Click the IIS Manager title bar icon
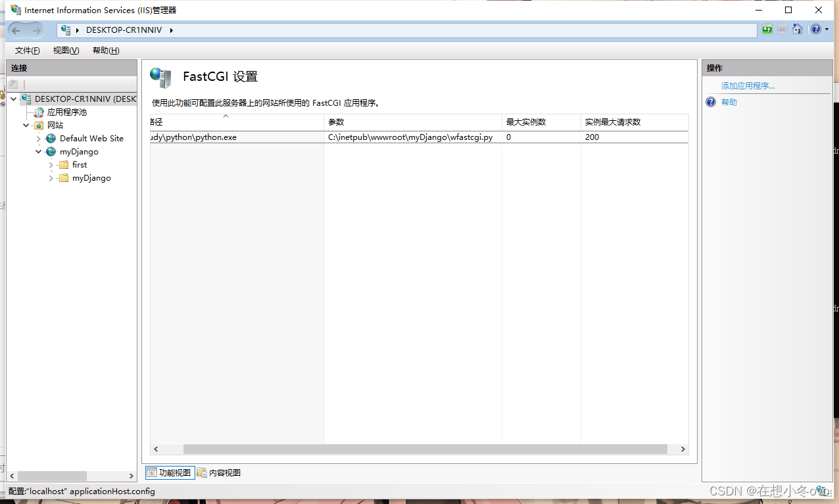Image resolution: width=839 pixels, height=504 pixels. (x=16, y=10)
